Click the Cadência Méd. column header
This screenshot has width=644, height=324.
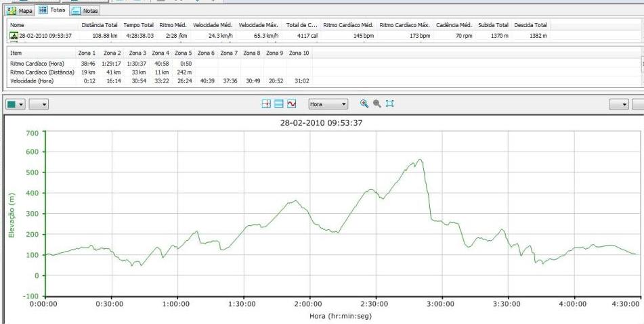[x=454, y=25]
